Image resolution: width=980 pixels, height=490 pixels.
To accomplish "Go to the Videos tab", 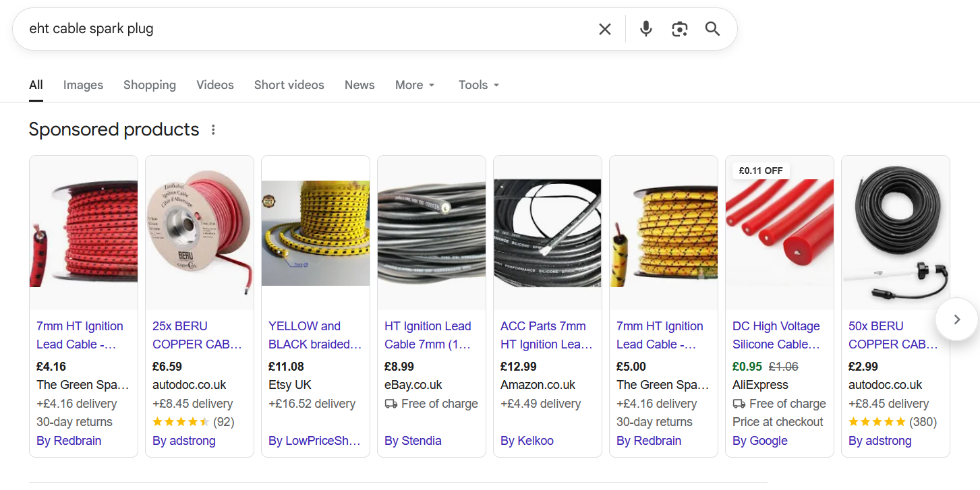I will pyautogui.click(x=214, y=85).
